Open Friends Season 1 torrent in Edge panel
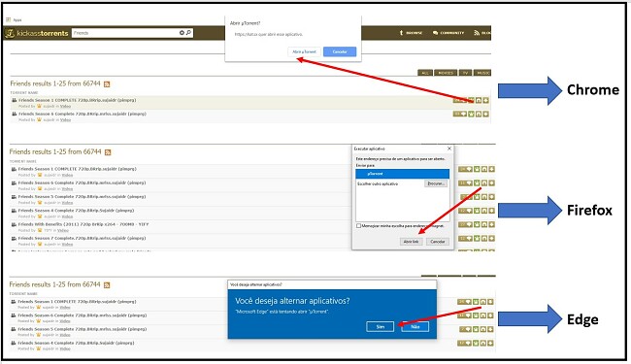This screenshot has width=631, height=364. pyautogui.click(x=77, y=301)
